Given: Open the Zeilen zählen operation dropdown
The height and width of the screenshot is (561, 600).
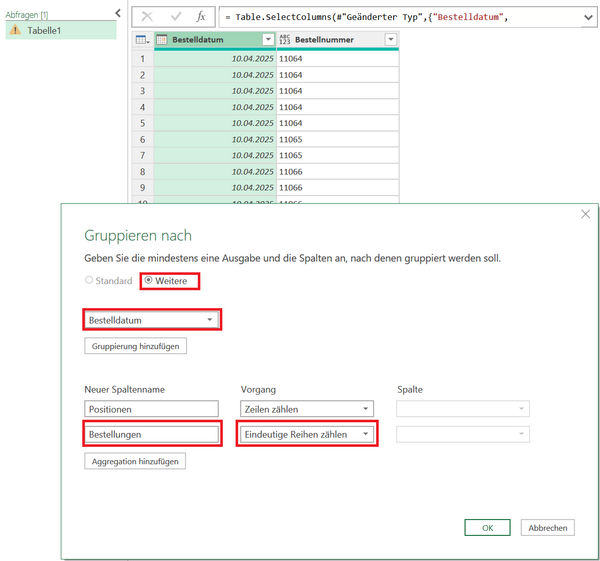Looking at the screenshot, I should click(366, 409).
